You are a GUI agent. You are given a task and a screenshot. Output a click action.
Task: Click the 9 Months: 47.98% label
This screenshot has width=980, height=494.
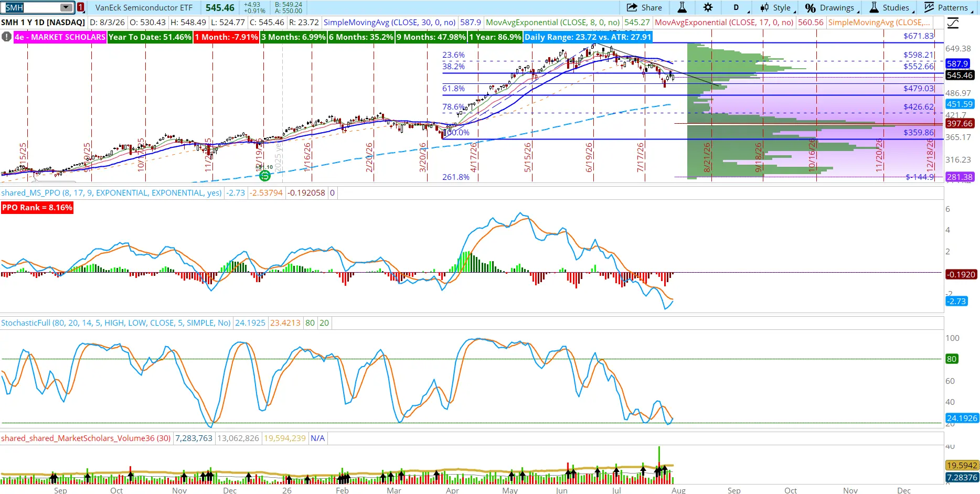[x=431, y=37]
